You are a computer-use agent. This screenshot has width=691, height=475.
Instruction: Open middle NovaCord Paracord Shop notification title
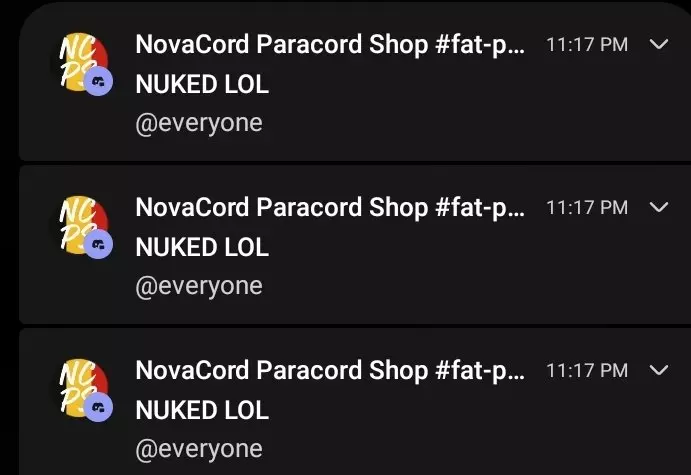pyautogui.click(x=330, y=208)
